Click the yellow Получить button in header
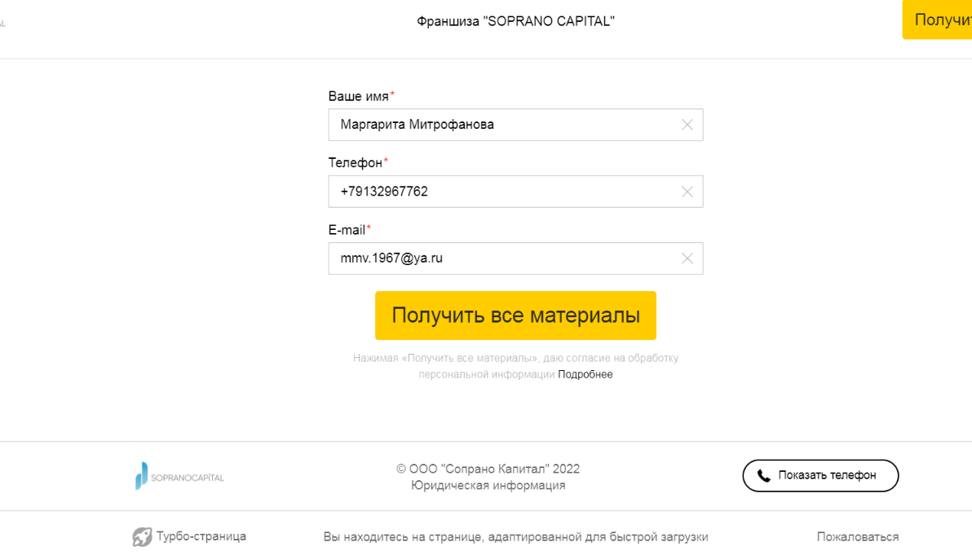972x560 pixels. (937, 20)
